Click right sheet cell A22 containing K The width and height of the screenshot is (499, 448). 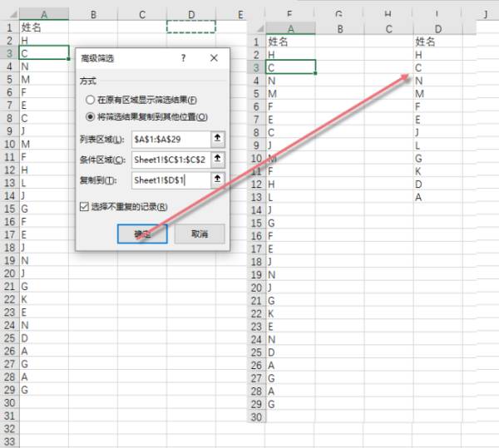tap(290, 313)
